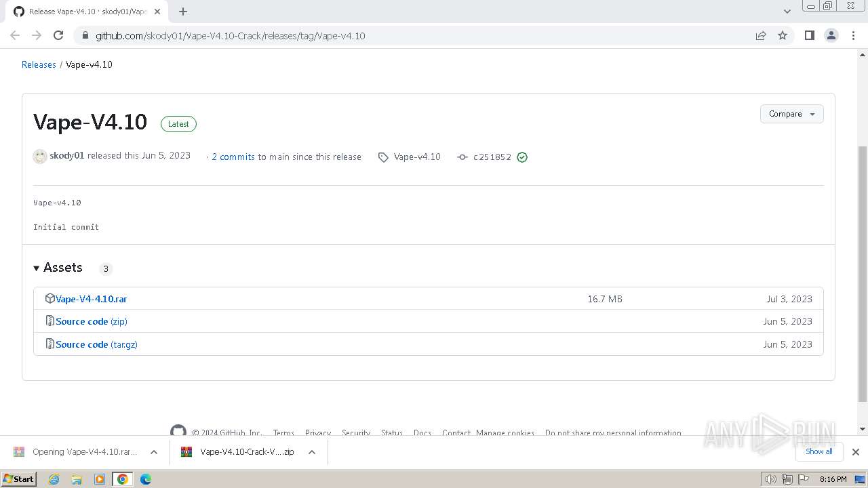
Task: Click the file icon for Source code tar.gz
Action: tap(50, 344)
